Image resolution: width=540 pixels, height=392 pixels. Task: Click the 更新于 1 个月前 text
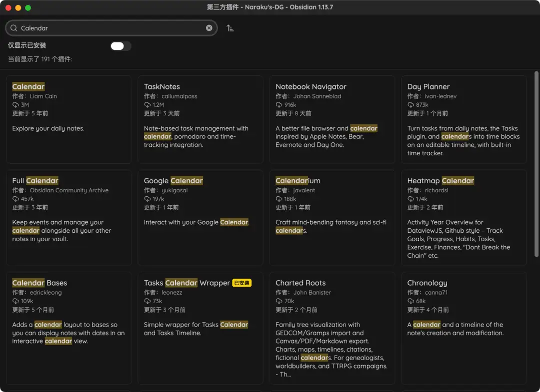click(x=427, y=113)
